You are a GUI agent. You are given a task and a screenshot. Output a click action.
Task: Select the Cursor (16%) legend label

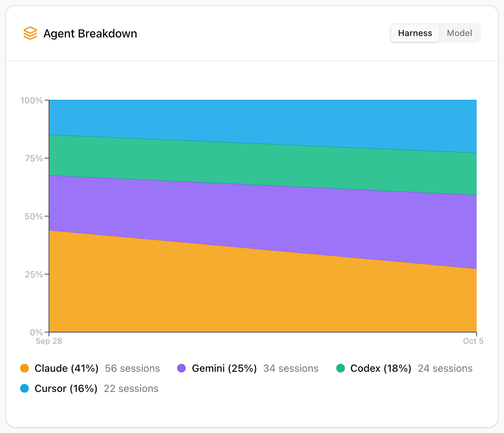pyautogui.click(x=66, y=388)
